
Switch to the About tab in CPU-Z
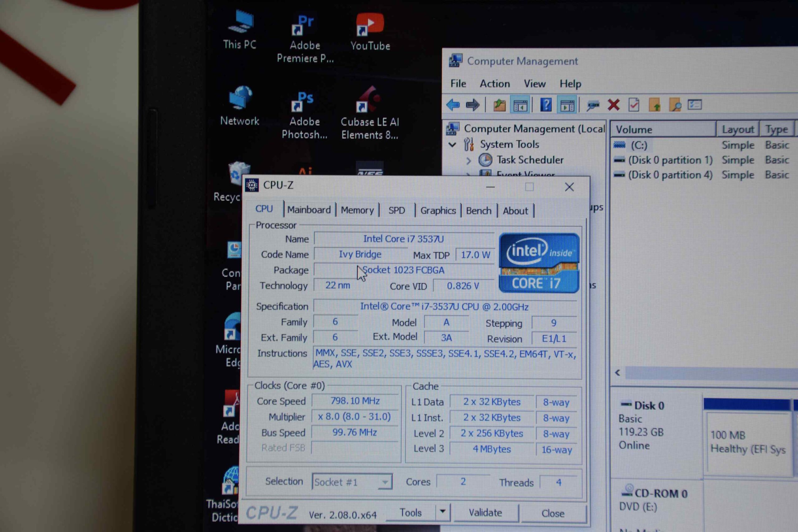(x=515, y=211)
